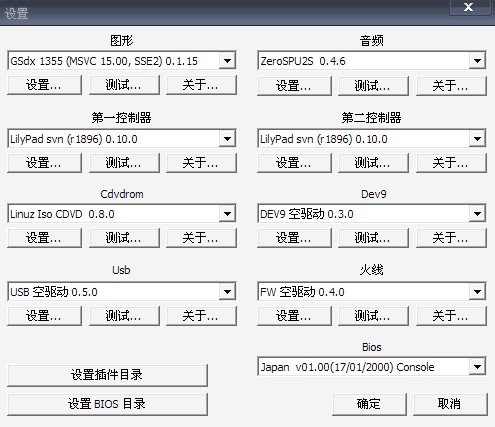Click 设置... under 图形 plugin
This screenshot has height=427, width=495.
(44, 85)
